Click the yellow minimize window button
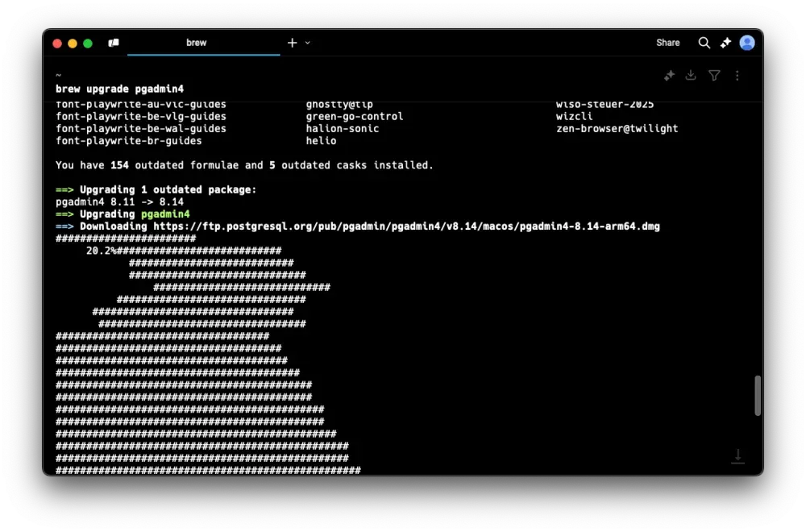This screenshot has width=806, height=532. pos(73,44)
